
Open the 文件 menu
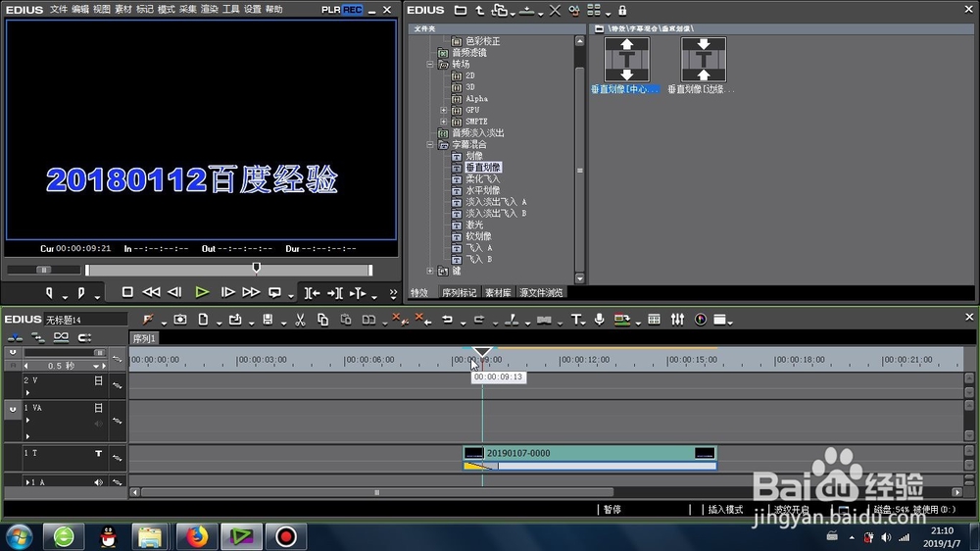[x=59, y=10]
